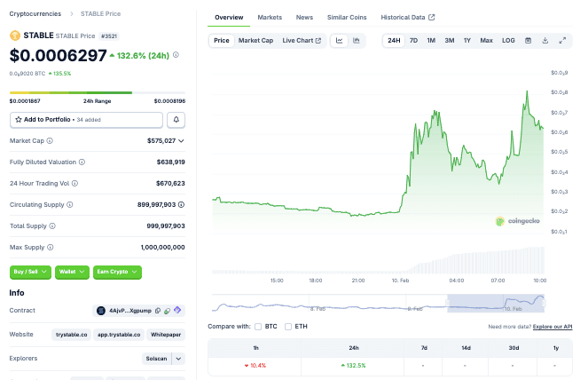Open Live Chart external link
Screen dimensions: 588x380
[302, 41]
